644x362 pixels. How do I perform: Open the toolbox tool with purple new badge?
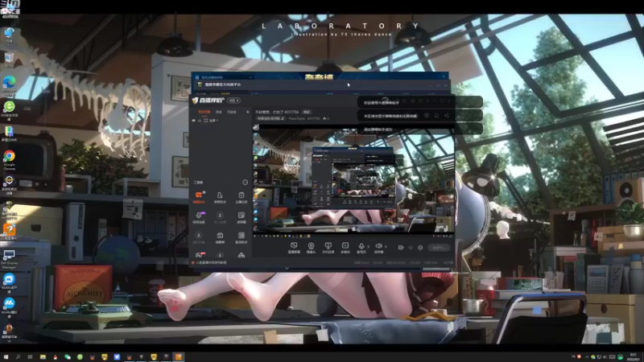(199, 217)
